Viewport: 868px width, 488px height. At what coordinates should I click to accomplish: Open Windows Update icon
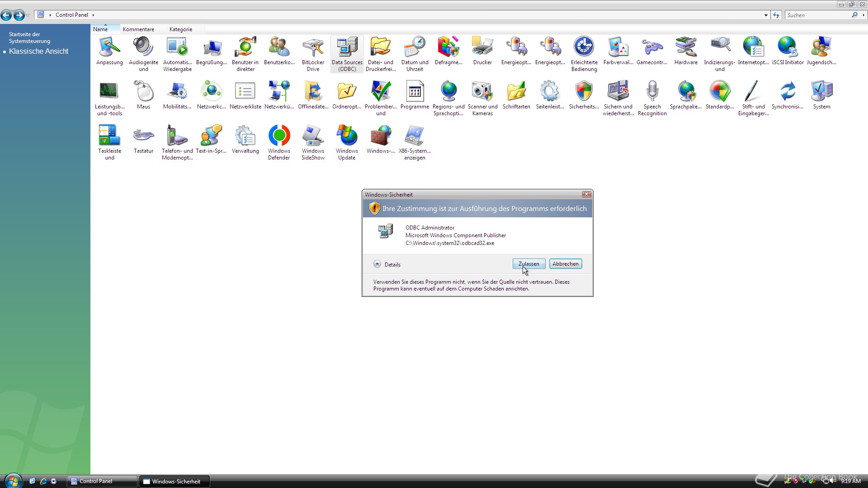[x=347, y=143]
